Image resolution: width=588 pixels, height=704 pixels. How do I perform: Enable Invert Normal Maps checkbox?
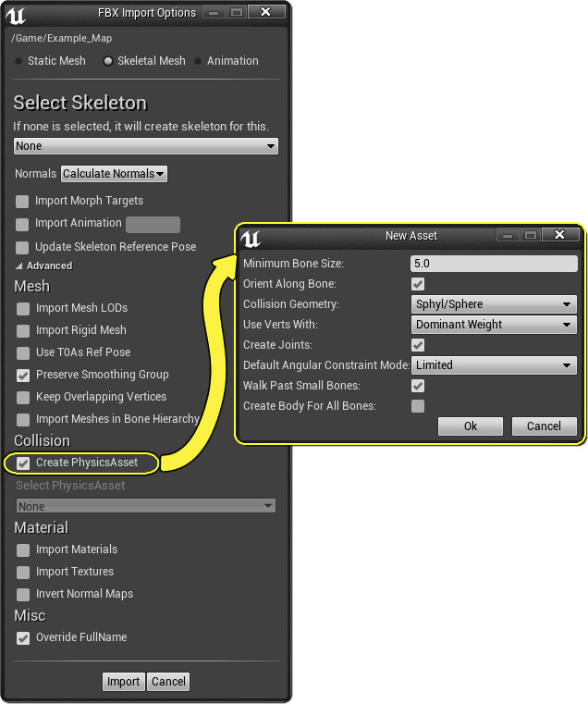click(x=23, y=595)
